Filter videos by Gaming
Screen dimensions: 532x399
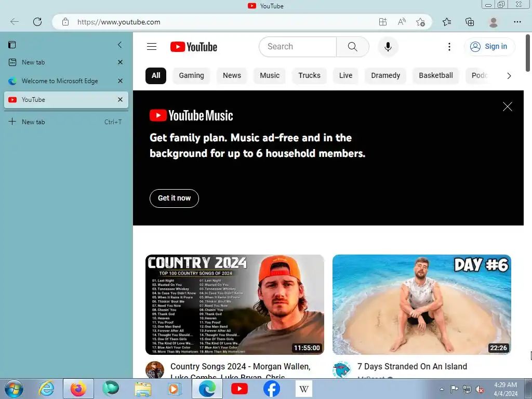tap(191, 76)
